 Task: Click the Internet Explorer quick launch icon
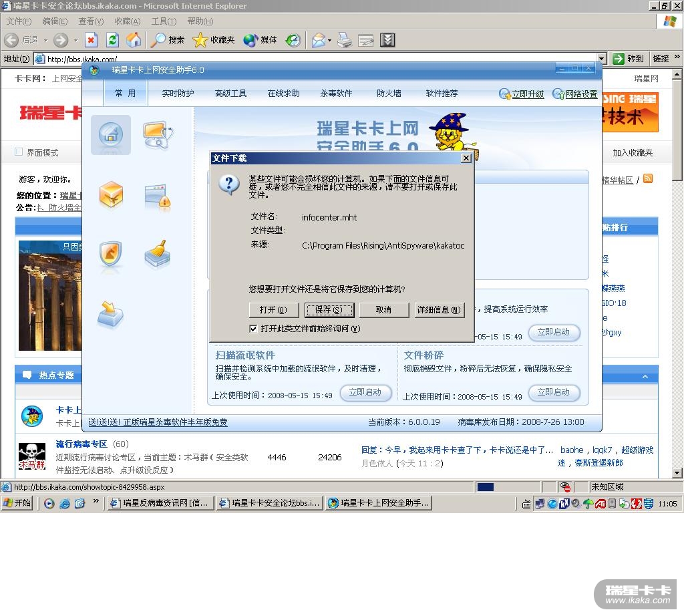click(x=65, y=504)
